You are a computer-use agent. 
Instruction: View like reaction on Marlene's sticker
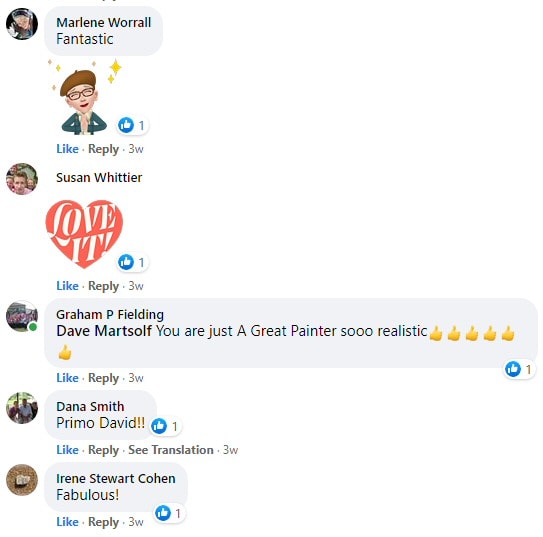point(132,125)
